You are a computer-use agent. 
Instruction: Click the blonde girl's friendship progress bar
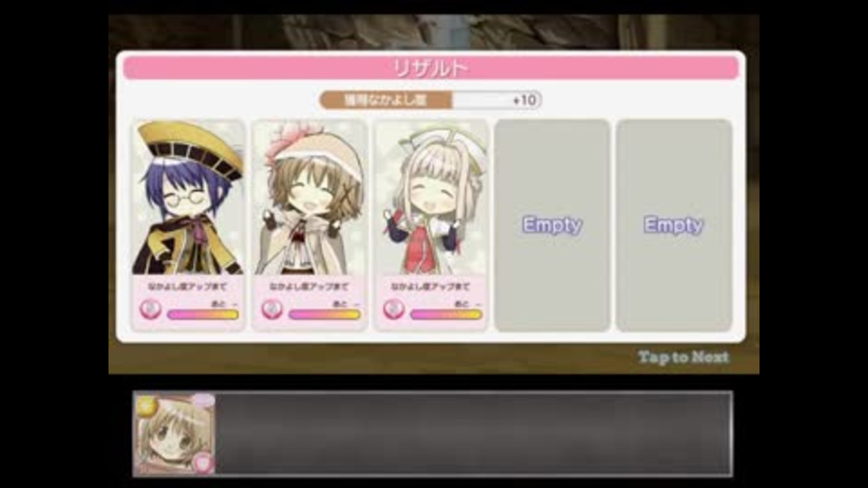tap(446, 314)
